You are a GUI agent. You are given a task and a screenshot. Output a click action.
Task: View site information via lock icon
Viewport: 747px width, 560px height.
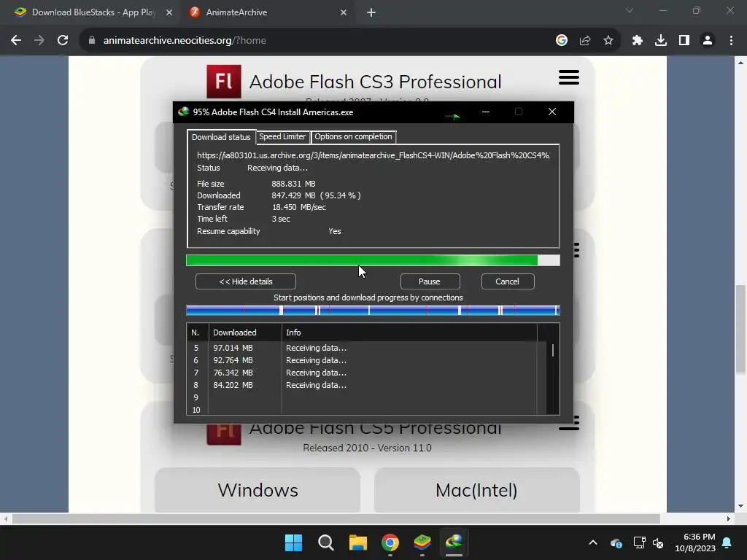coord(92,41)
